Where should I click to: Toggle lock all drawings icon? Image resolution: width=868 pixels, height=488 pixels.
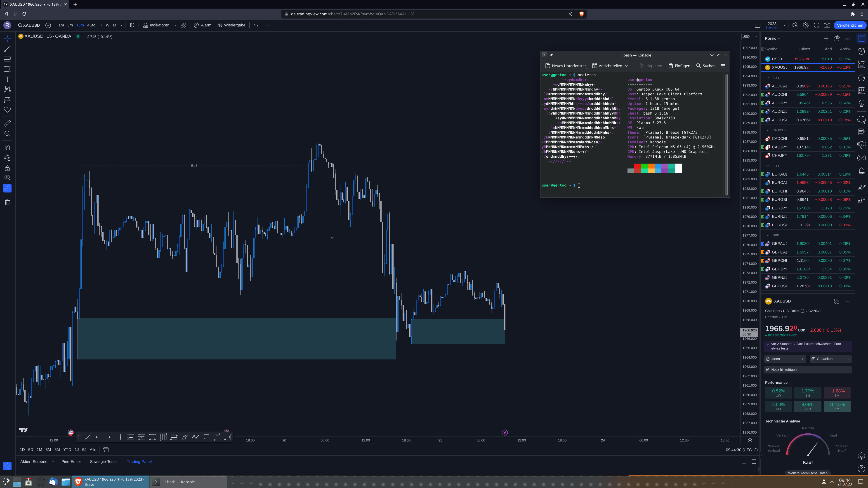pos(7,168)
